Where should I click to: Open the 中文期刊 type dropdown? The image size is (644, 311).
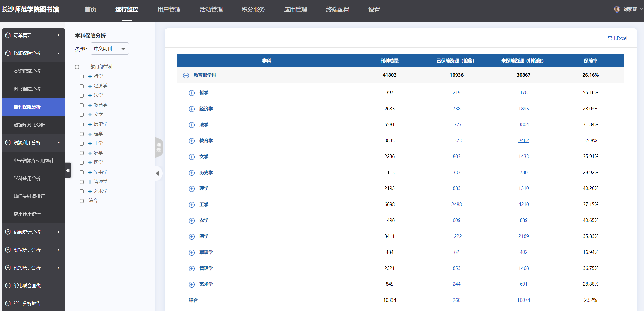pos(109,49)
